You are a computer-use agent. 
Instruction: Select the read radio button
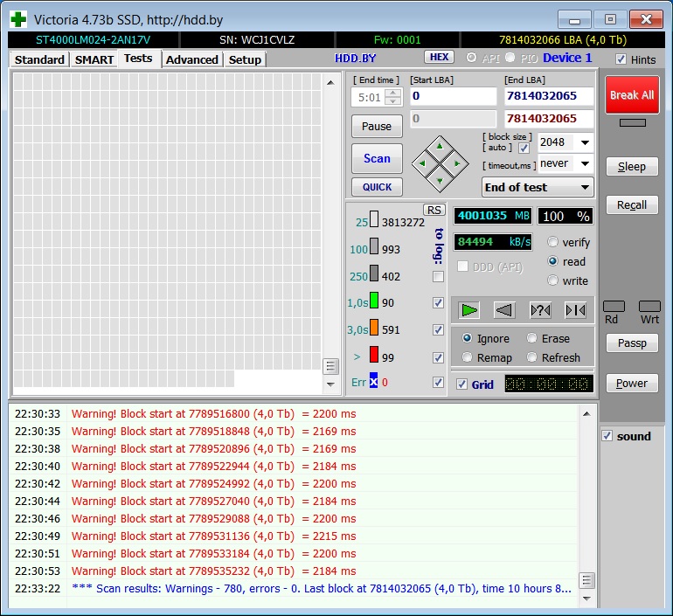[552, 261]
